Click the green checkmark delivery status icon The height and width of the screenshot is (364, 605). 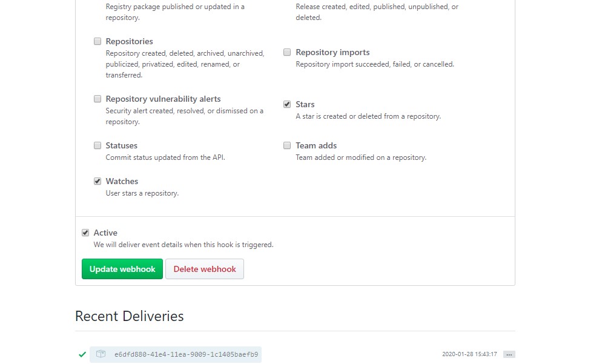click(82, 354)
